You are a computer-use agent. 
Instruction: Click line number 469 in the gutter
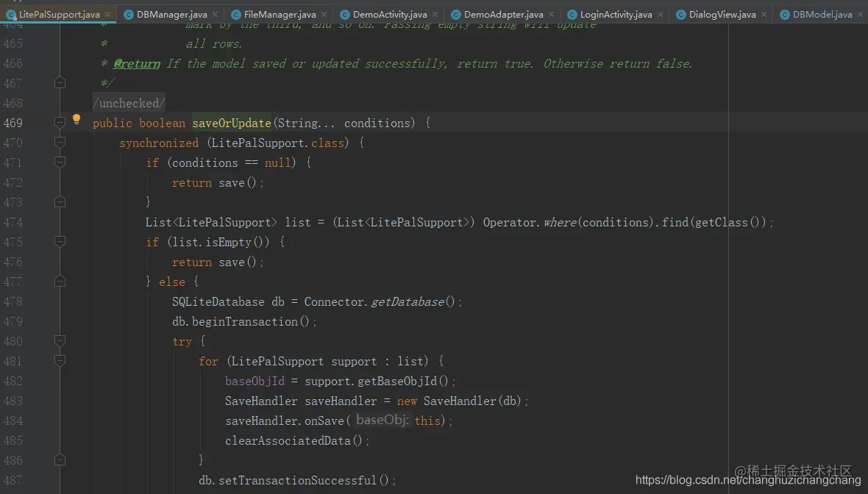point(13,123)
